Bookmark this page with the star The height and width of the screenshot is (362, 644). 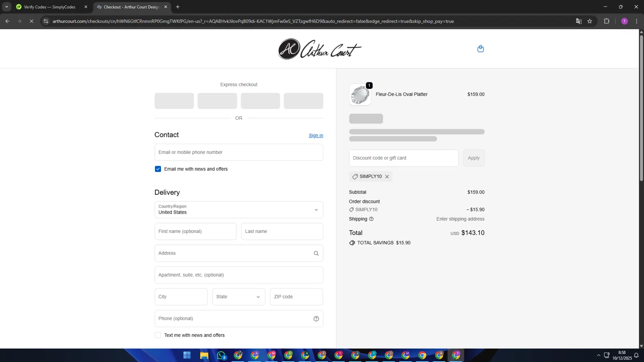589,21
